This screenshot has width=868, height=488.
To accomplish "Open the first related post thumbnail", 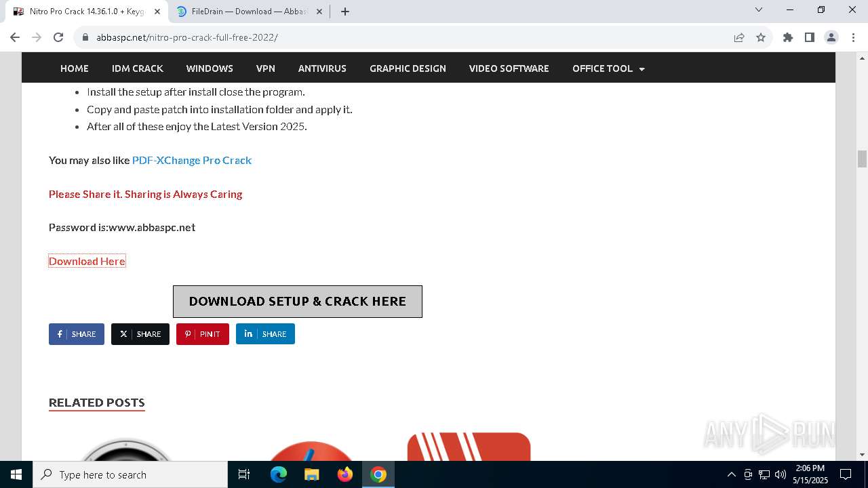I will pos(126,449).
